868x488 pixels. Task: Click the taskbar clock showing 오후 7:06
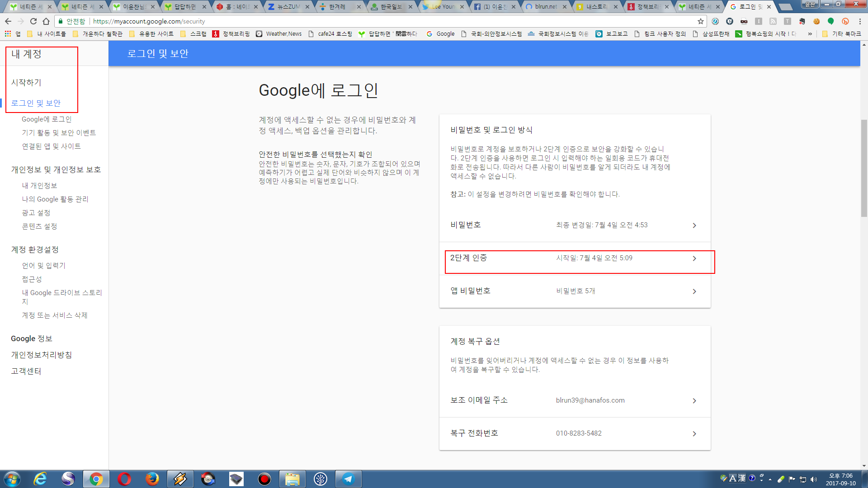pyautogui.click(x=841, y=479)
